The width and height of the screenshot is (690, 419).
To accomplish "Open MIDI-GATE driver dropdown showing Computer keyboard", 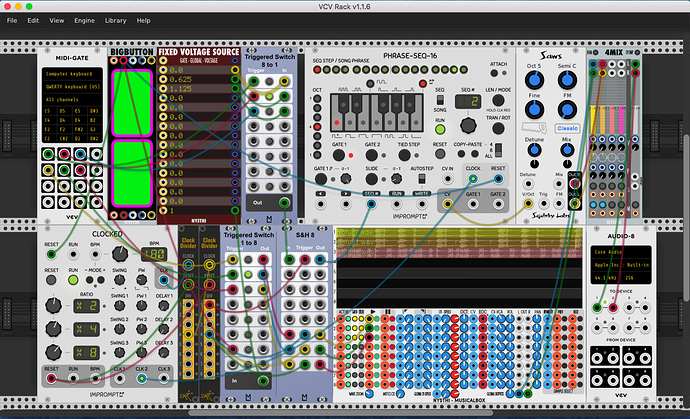I will (72, 74).
